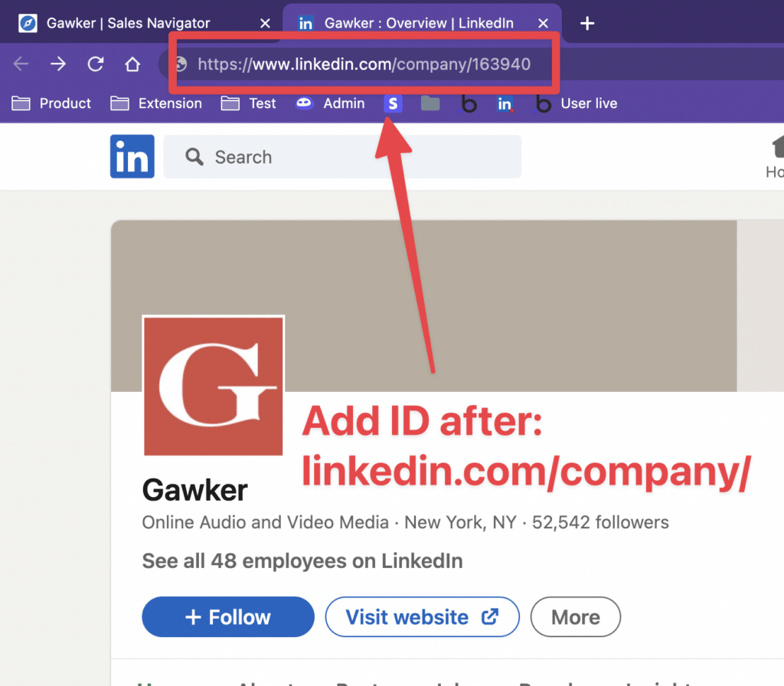Click the b bookmark left of LinkedIn bookmark

click(468, 103)
